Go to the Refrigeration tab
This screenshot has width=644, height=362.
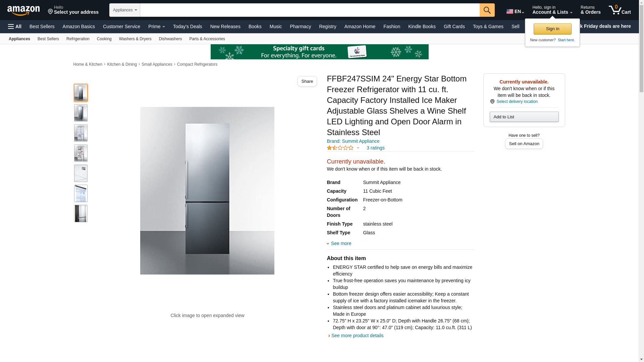click(x=78, y=39)
